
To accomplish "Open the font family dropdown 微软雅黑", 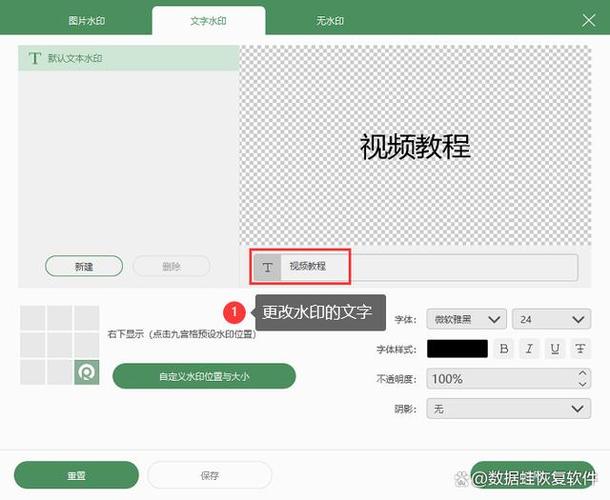I will 466,319.
